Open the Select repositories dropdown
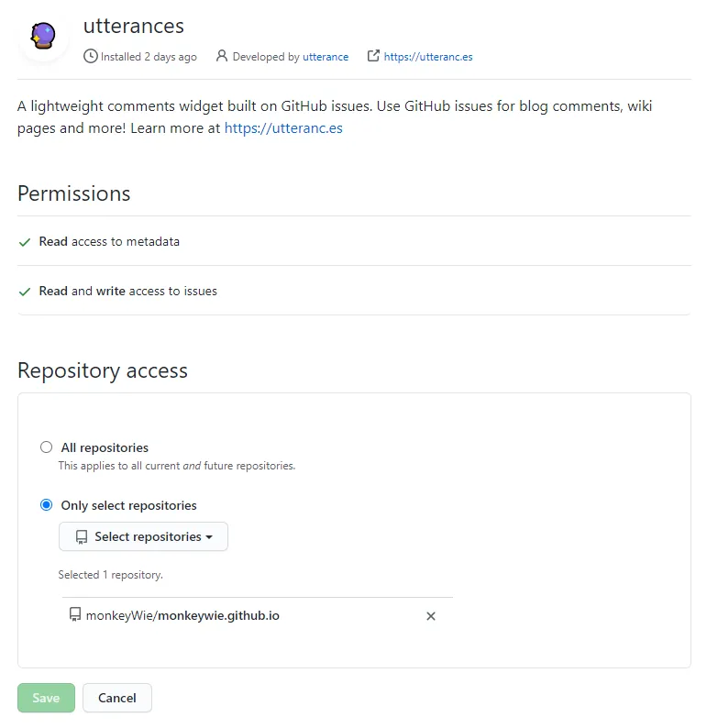Viewport: 718px width, 728px height. 143,537
